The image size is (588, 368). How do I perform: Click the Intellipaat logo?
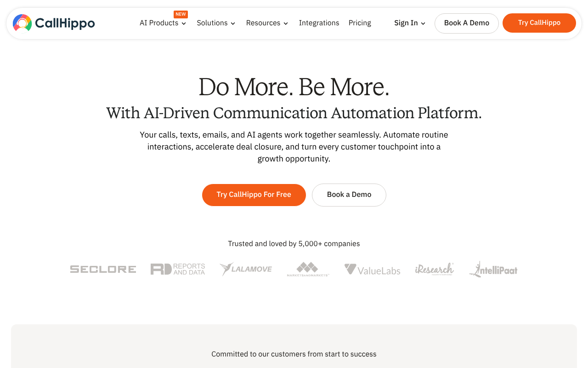click(x=493, y=269)
